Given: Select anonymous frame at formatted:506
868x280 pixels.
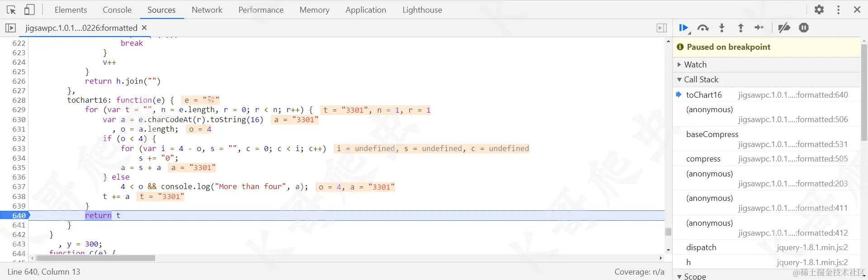Looking at the screenshot, I should 767,114.
